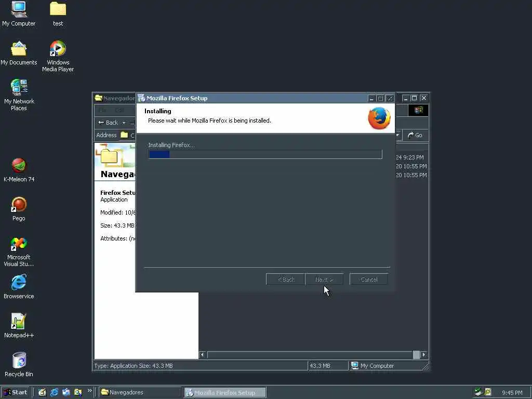532x399 pixels.
Task: Click the yellow tray icon next to the clock
Action: point(488,392)
